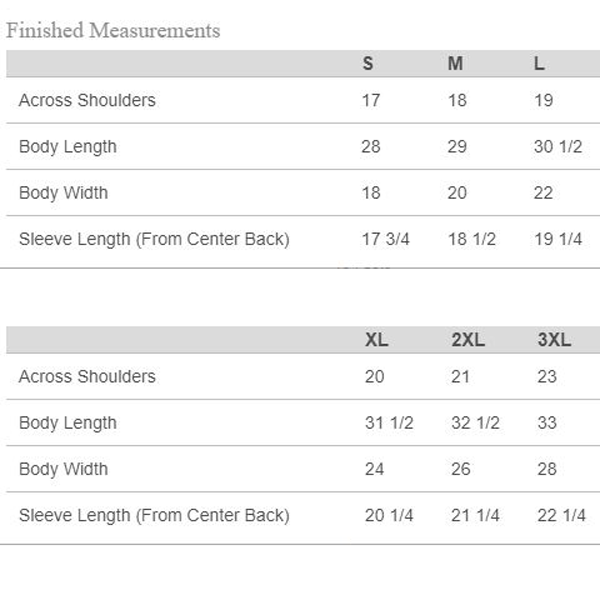This screenshot has width=600, height=600.
Task: Select the 3XL size column header
Action: point(554,340)
